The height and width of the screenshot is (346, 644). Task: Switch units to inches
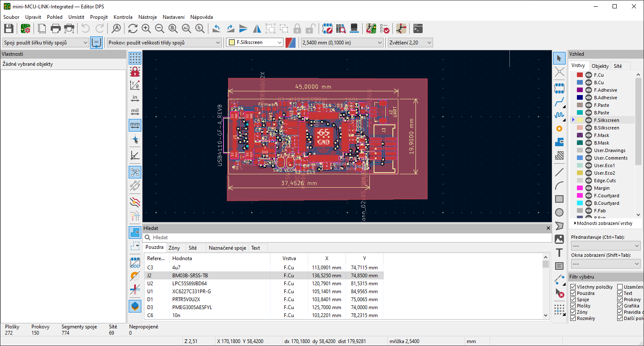coord(135,98)
